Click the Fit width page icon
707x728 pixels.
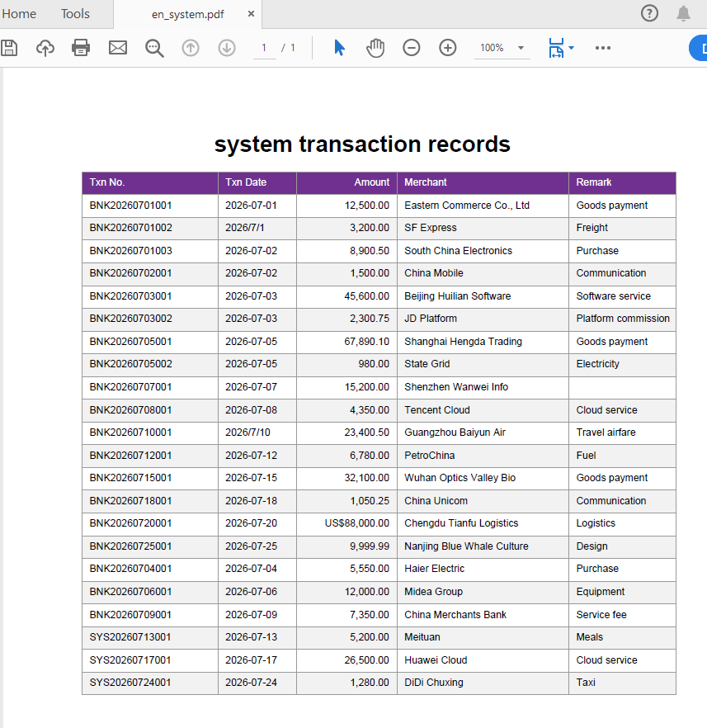[556, 48]
